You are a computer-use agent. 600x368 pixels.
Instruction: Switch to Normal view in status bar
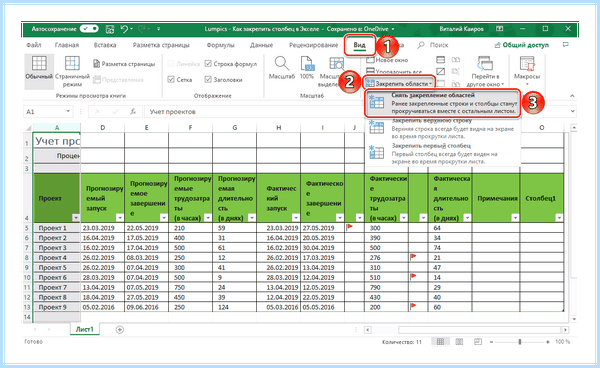click(440, 342)
